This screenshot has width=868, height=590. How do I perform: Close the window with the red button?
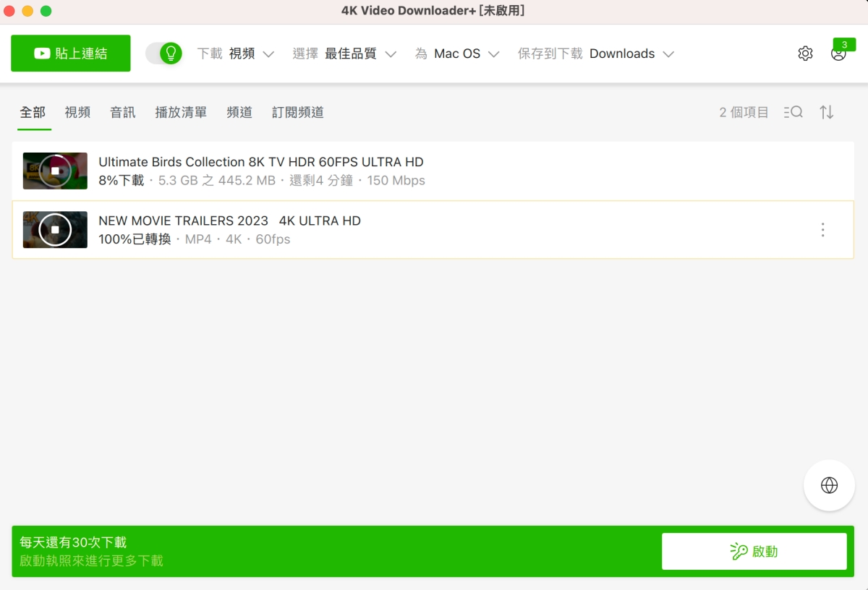pyautogui.click(x=9, y=11)
